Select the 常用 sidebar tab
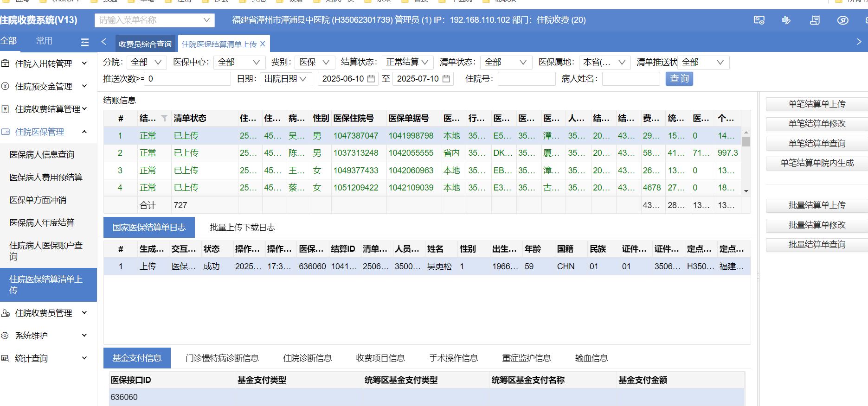868x406 pixels. (x=44, y=41)
